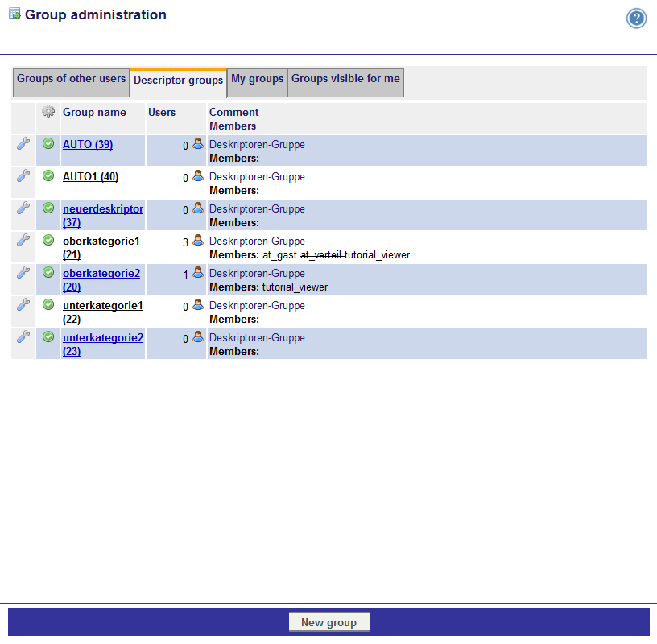Image resolution: width=657 pixels, height=644 pixels.
Task: Click wrench icon for neuerdeskriptor row
Action: (x=23, y=208)
